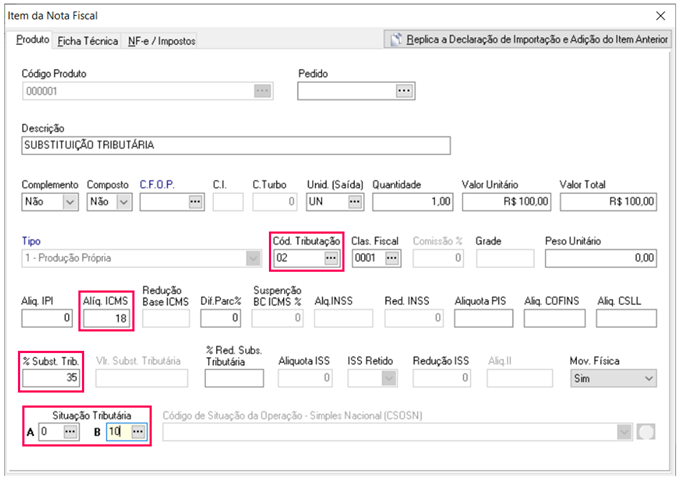
Task: Open the Mov. Física dropdown
Action: 648,379
